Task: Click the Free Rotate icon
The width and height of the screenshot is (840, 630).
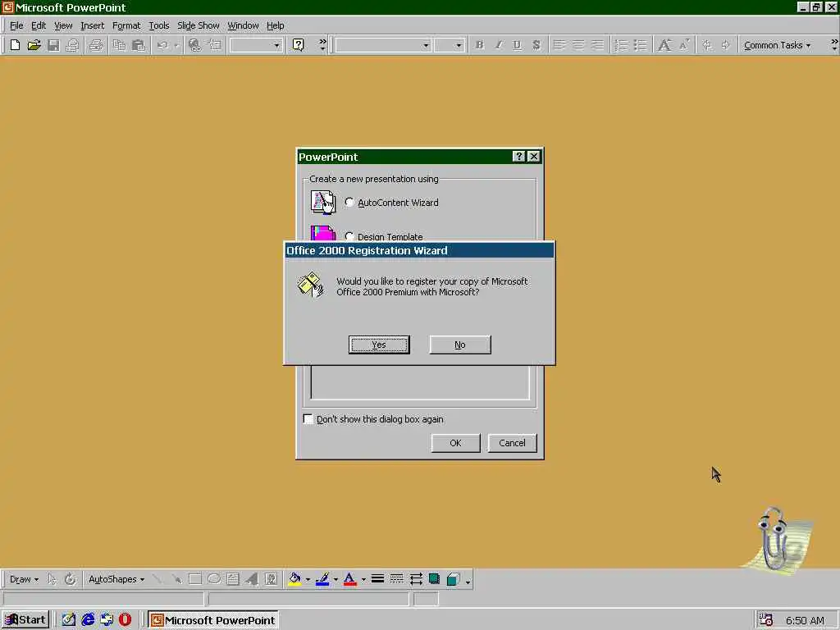Action: (x=71, y=579)
